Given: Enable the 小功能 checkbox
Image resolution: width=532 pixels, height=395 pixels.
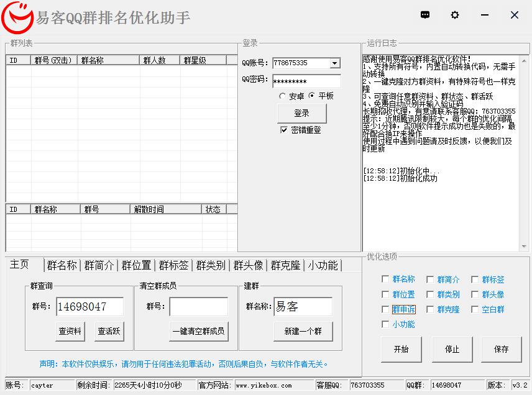Looking at the screenshot, I should pos(384,324).
